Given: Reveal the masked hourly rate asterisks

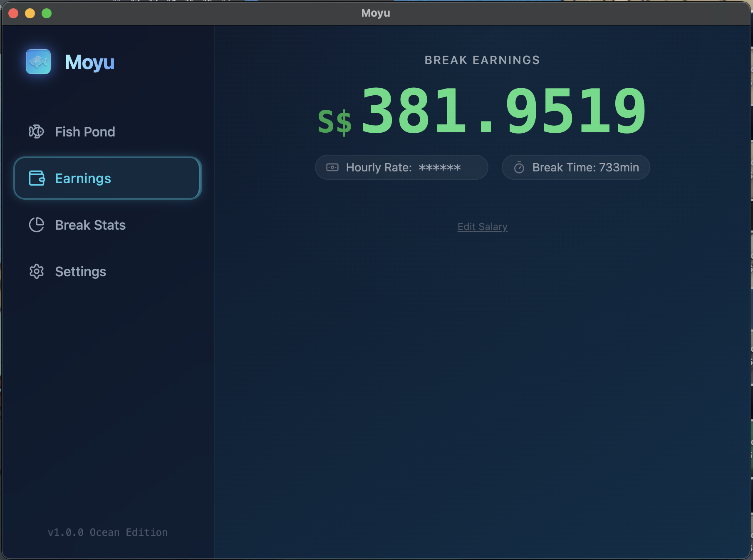Looking at the screenshot, I should point(440,167).
